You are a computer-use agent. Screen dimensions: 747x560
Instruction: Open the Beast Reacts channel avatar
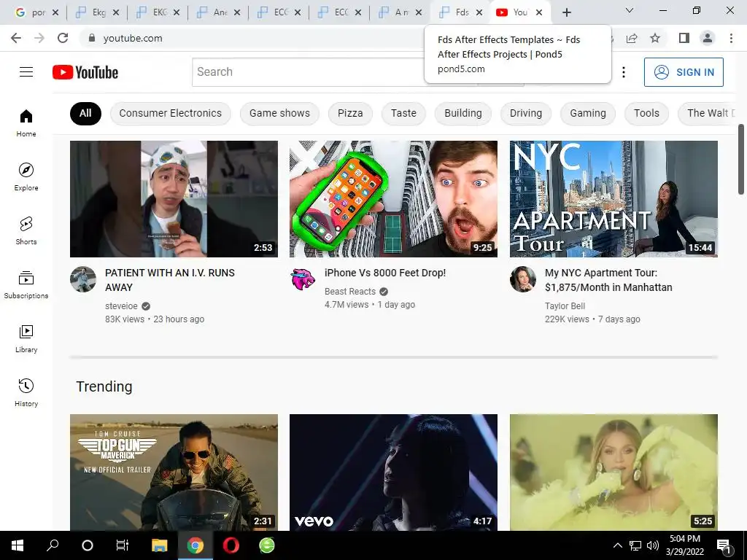point(303,279)
